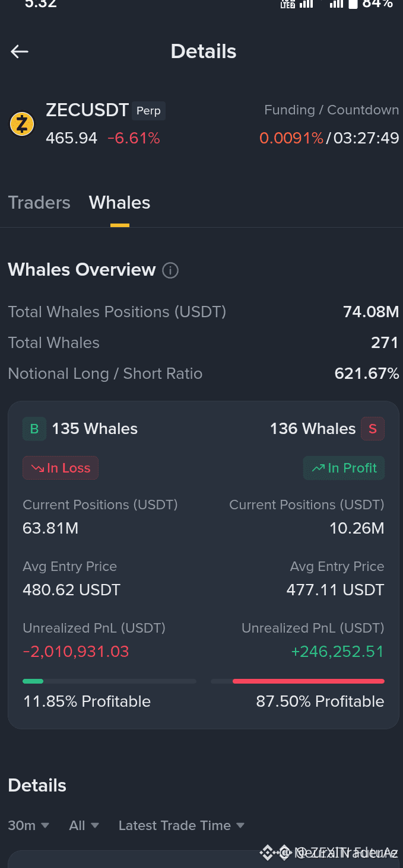Tap the In Loss trend-down badge
The width and height of the screenshot is (403, 868).
[61, 468]
